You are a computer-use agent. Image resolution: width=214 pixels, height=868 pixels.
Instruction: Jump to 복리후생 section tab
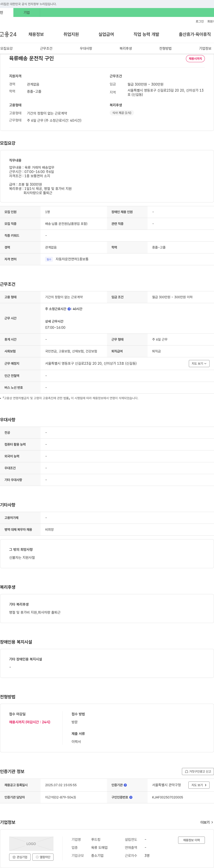click(126, 49)
